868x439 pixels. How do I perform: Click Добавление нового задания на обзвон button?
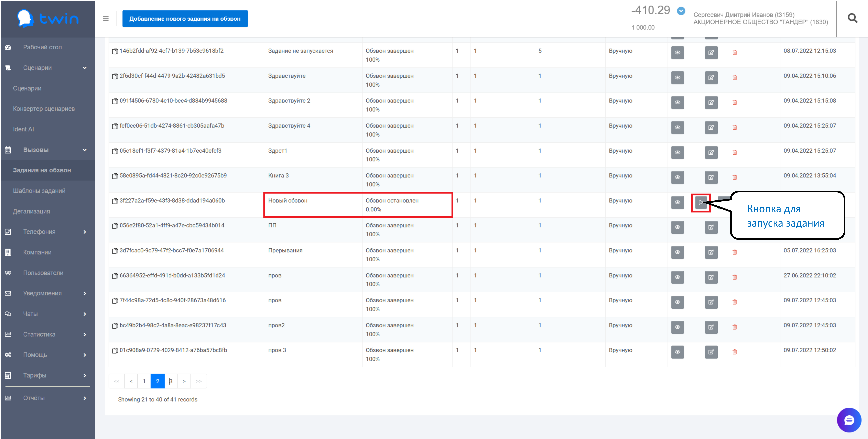click(x=185, y=19)
